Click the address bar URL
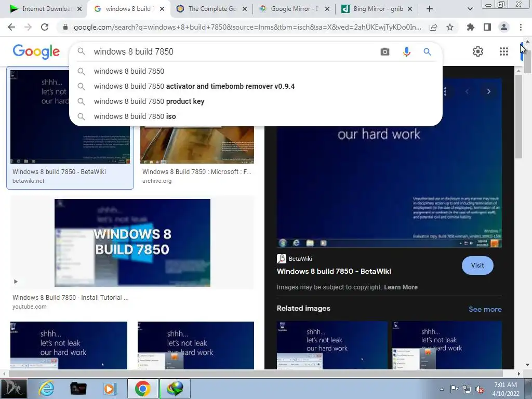 [247, 27]
